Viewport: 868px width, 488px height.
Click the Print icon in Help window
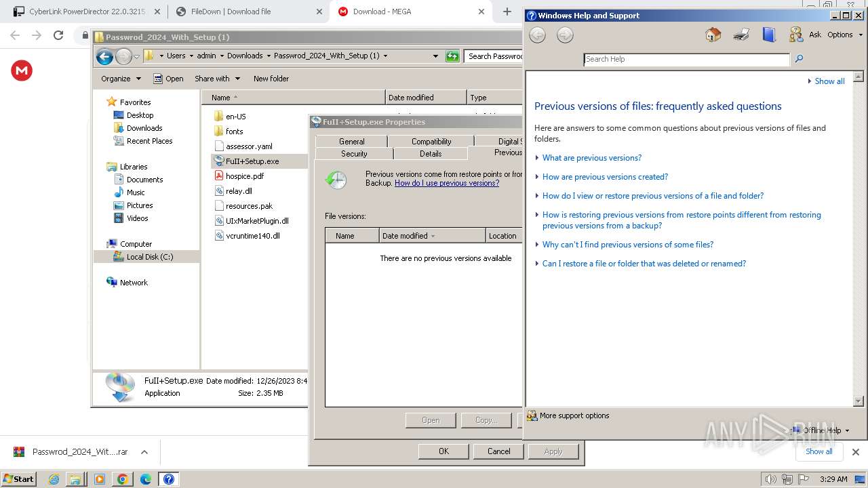741,35
